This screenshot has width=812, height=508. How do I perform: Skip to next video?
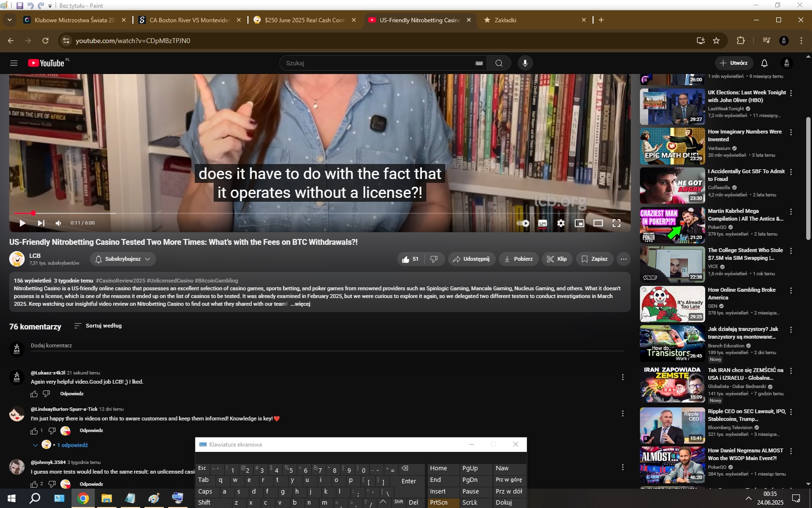click(41, 223)
